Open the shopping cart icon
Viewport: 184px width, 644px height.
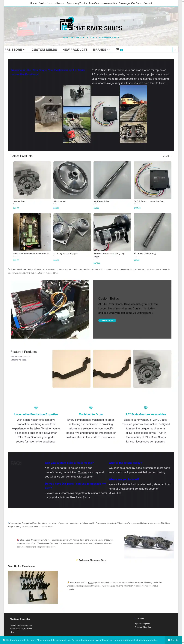[118, 50]
